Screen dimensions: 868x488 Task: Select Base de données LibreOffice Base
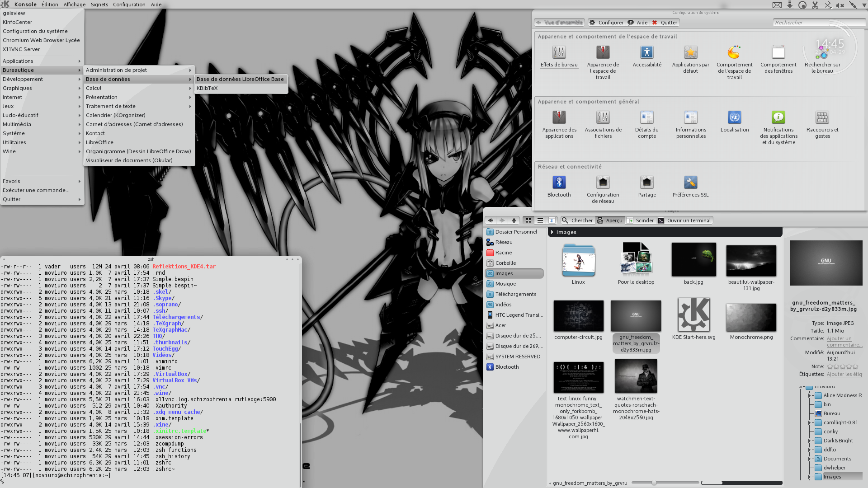pos(241,79)
